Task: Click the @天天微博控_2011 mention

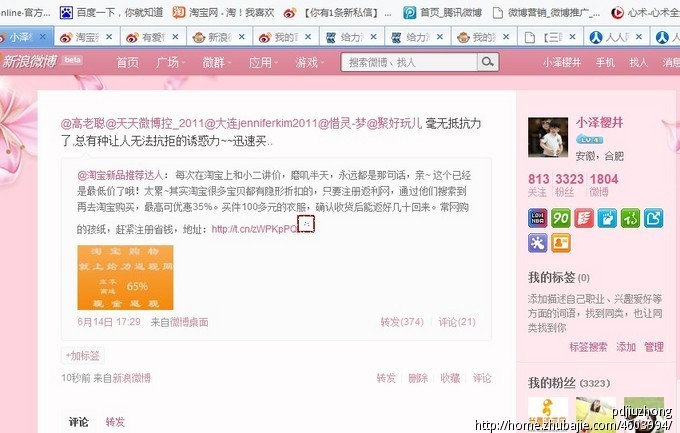Action: click(x=155, y=124)
